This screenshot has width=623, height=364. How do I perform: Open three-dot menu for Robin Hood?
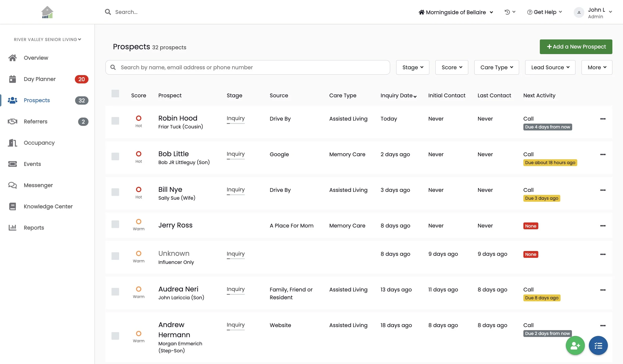coord(603,119)
